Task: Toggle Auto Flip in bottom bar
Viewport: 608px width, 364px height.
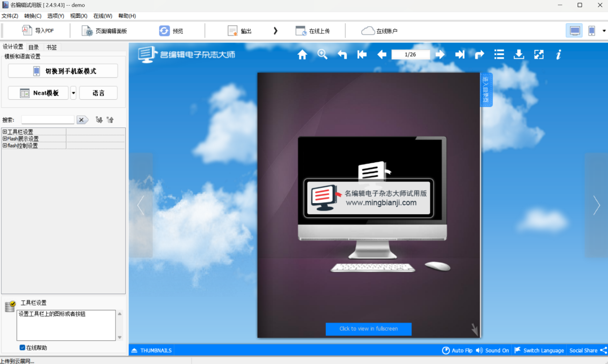Action: coord(457,350)
